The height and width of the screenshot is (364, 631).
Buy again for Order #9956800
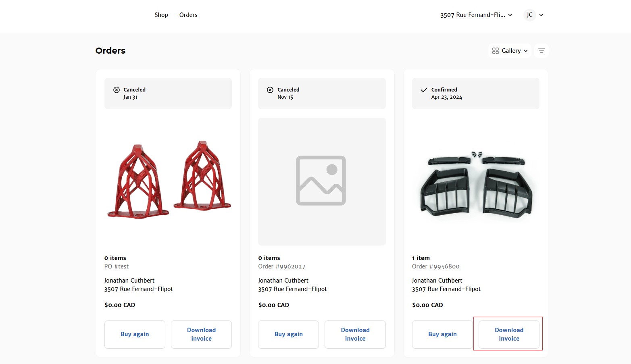click(442, 334)
